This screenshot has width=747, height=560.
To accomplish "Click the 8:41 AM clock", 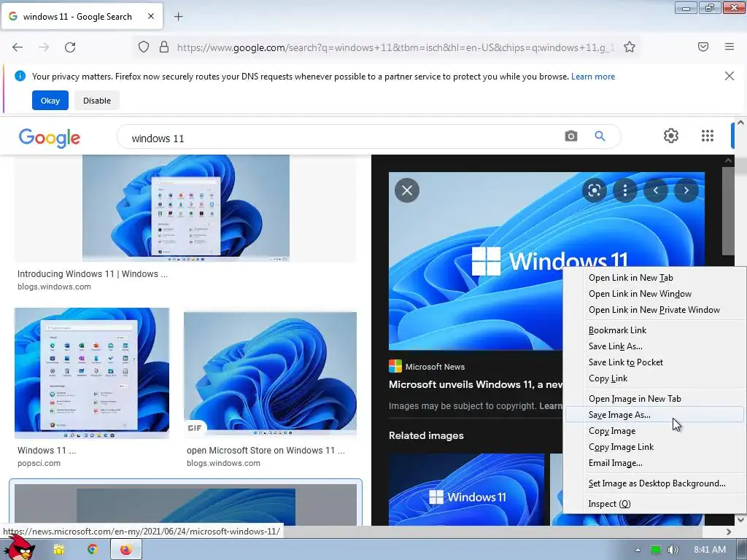I will [709, 550].
